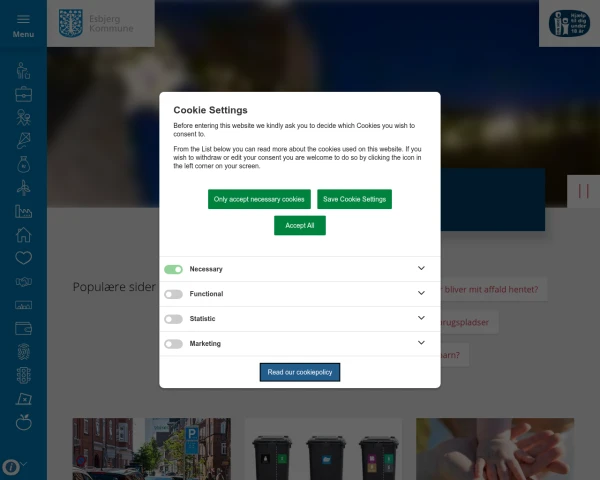Click the 'Necessary' category label
This screenshot has height=480, width=600.
coord(206,269)
